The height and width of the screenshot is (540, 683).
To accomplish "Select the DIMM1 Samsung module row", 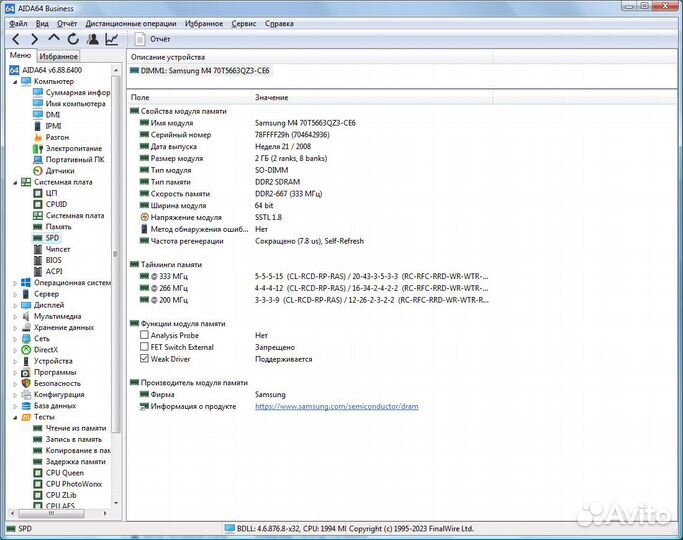I will point(200,71).
